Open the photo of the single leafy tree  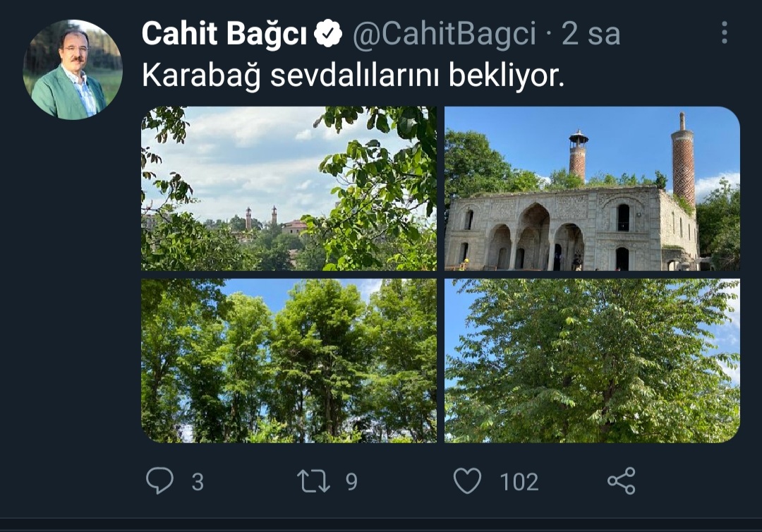point(592,361)
